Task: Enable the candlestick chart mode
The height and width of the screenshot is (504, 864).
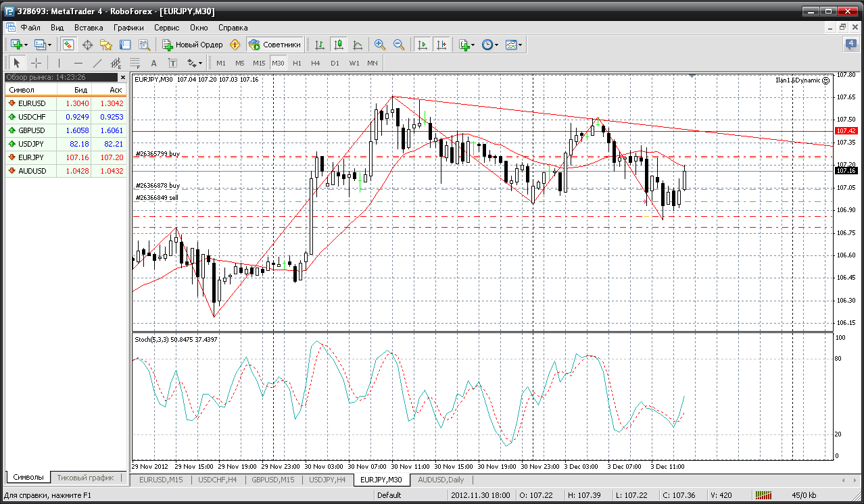Action: click(339, 45)
